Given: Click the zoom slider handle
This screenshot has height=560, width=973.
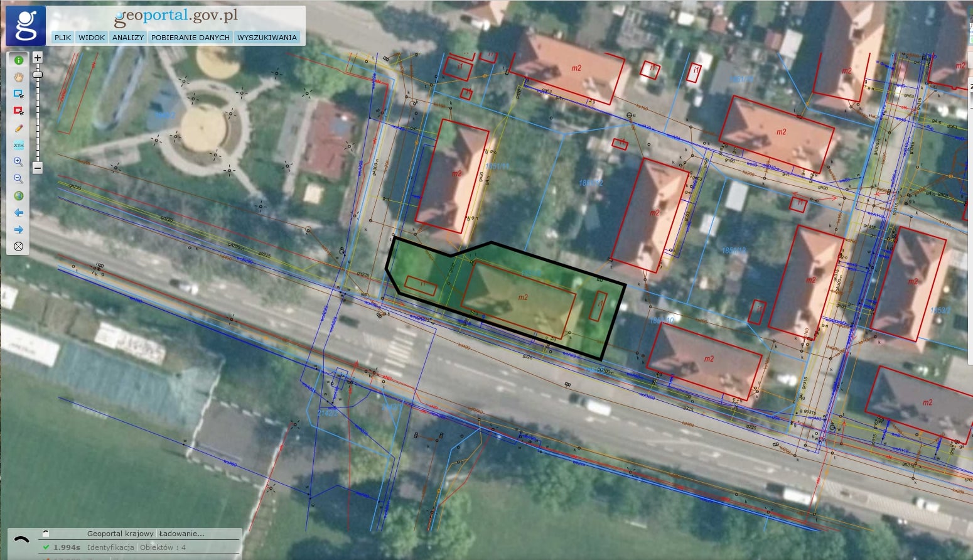Looking at the screenshot, I should coord(38,75).
